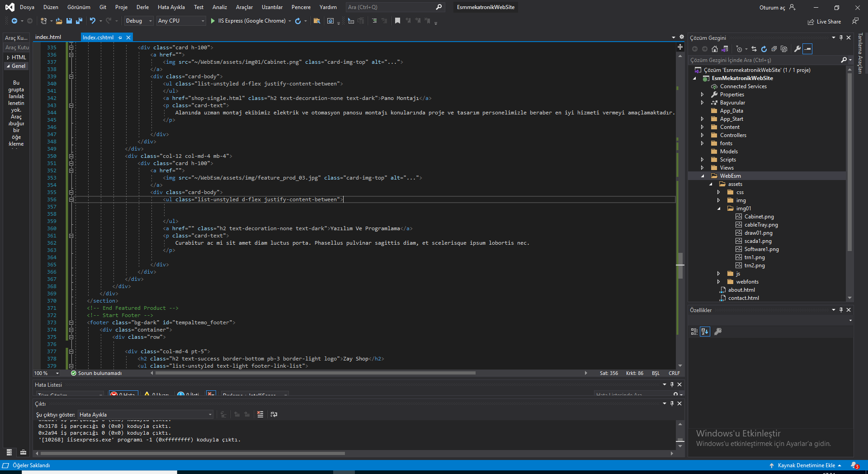The width and height of the screenshot is (868, 474).
Task: Click Solution Explorer Home icon
Action: [x=715, y=49]
